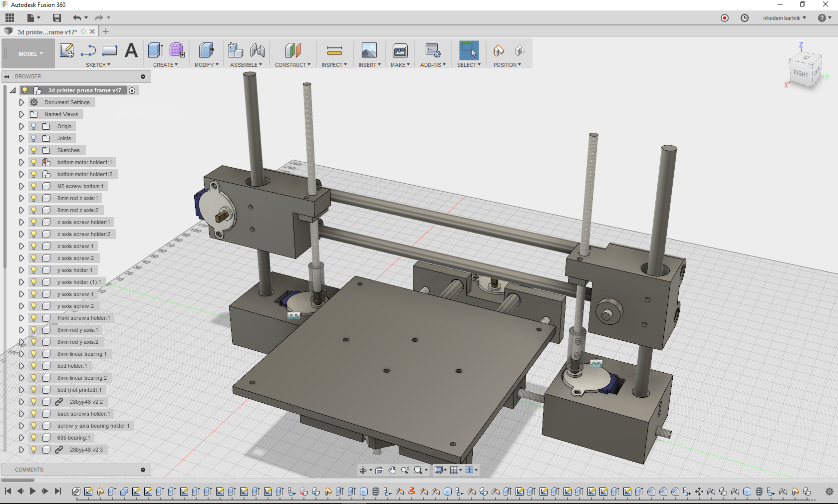Viewport: 838px width, 504px height.
Task: Click the RIGHT face of the ViewCube
Action: [x=801, y=72]
